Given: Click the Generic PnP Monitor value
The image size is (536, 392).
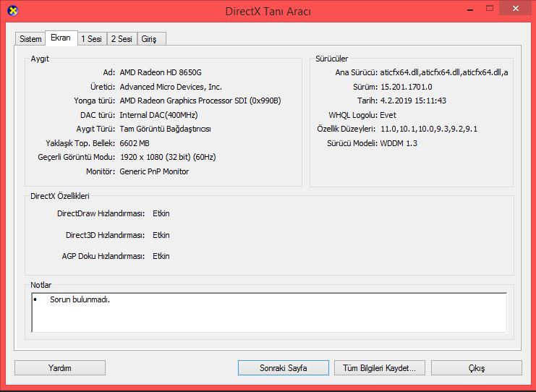Looking at the screenshot, I should [x=154, y=171].
